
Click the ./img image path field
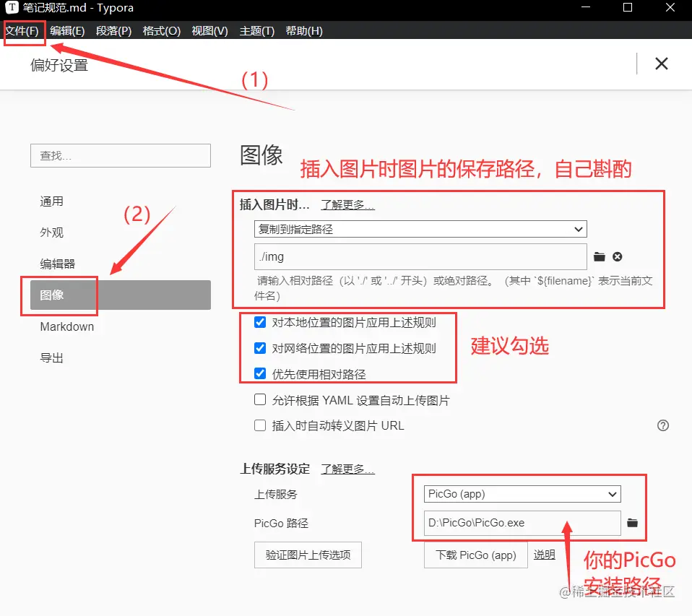coord(420,256)
